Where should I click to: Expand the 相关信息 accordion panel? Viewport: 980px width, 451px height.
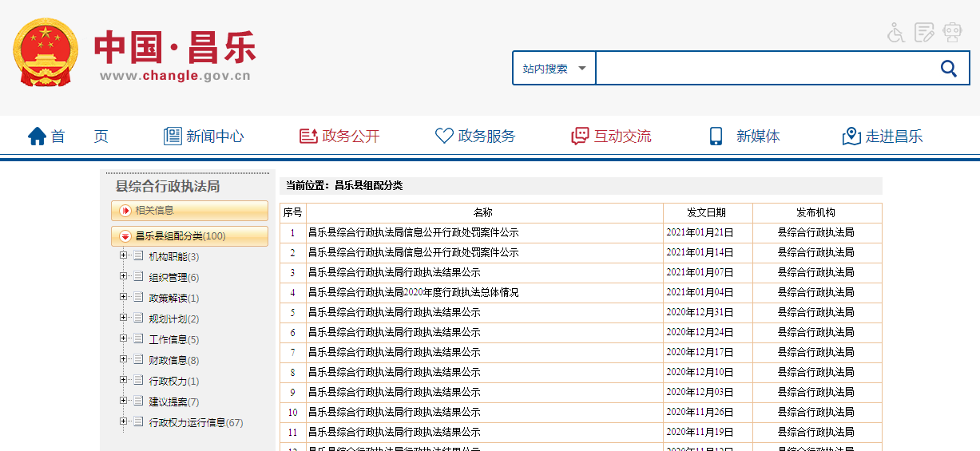189,211
